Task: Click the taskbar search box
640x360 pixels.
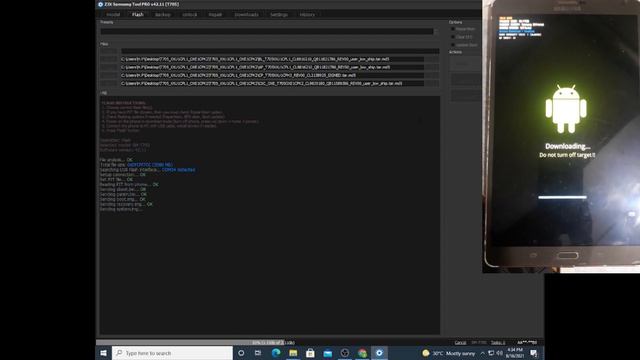Action: 172,353
